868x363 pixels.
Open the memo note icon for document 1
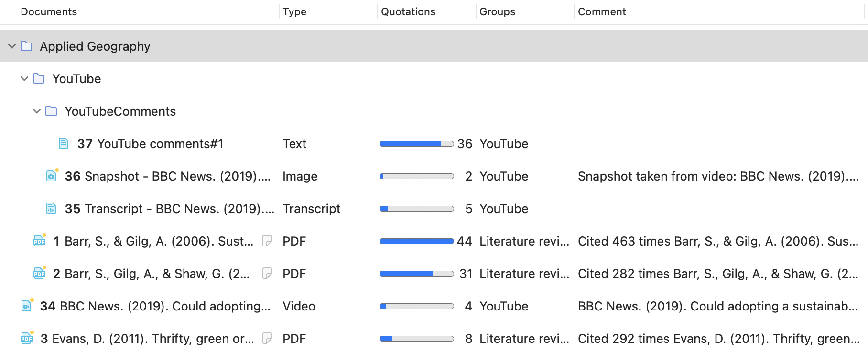(267, 241)
